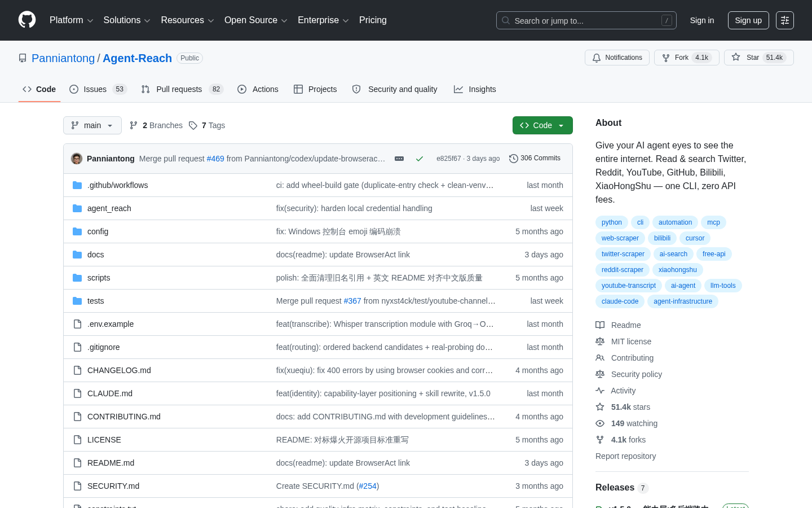Expand the main branch selector
Screen dimensions: 812x508
pos(92,125)
